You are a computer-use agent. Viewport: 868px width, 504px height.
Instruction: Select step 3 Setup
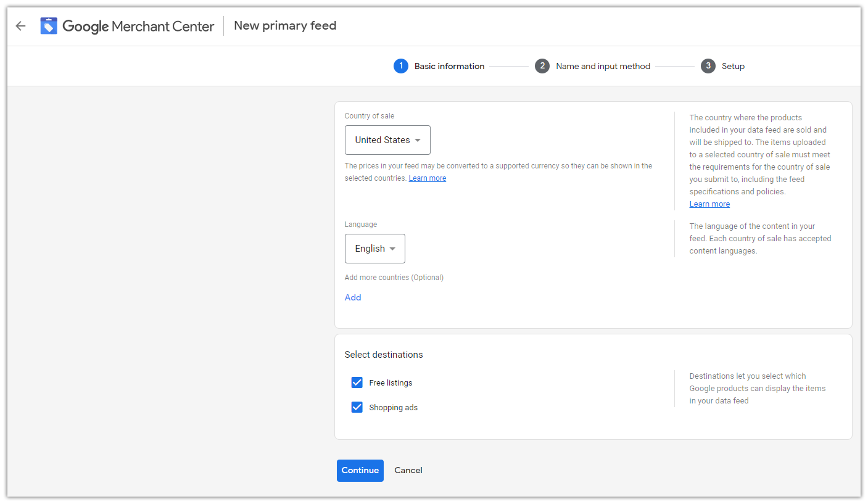[722, 66]
